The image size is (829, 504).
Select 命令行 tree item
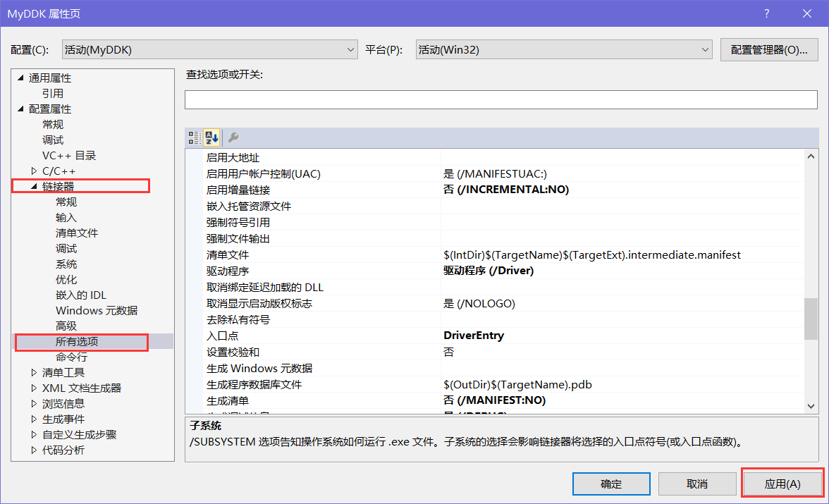pos(71,357)
